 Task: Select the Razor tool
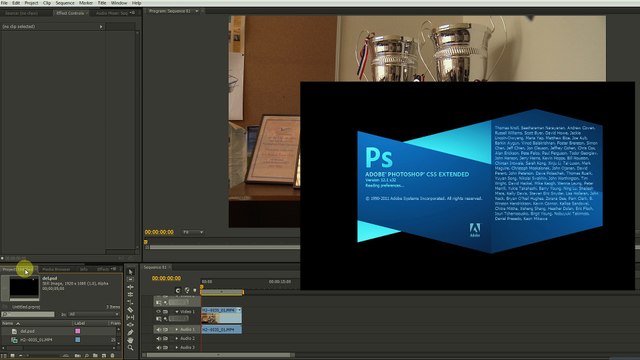coord(131,310)
